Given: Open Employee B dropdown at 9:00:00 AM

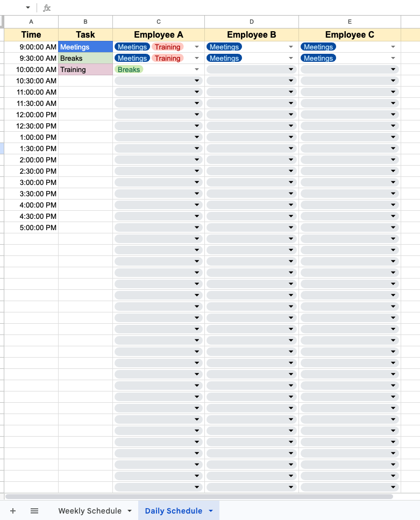Looking at the screenshot, I should (x=291, y=47).
